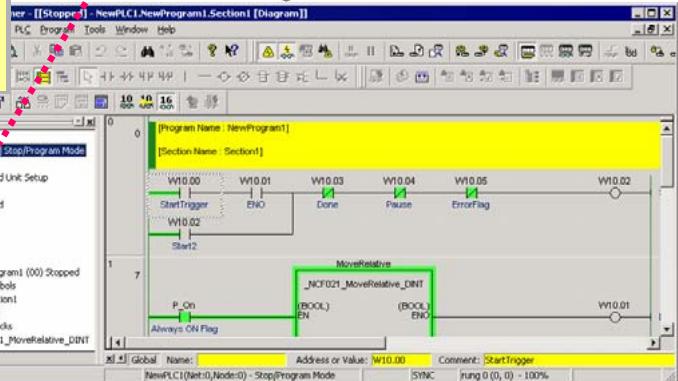
Task: Click horizontal scrollbar right arrow
Action: [x=654, y=343]
